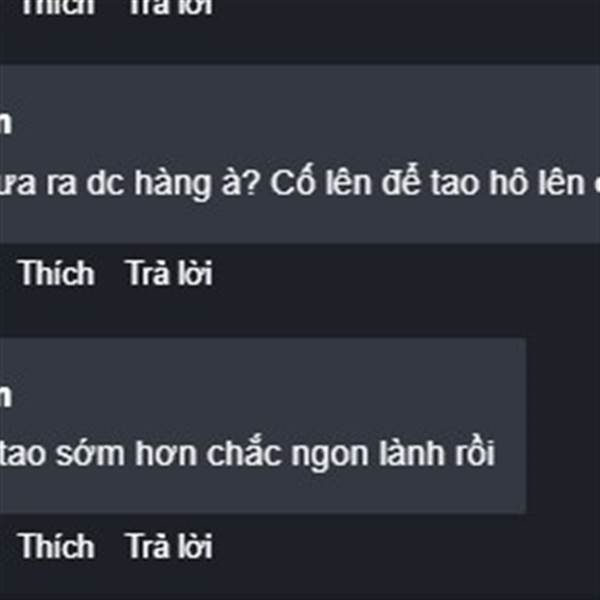The height and width of the screenshot is (600, 600).
Task: Click empty dark area right of the second comment bubble
Action: click(562, 426)
